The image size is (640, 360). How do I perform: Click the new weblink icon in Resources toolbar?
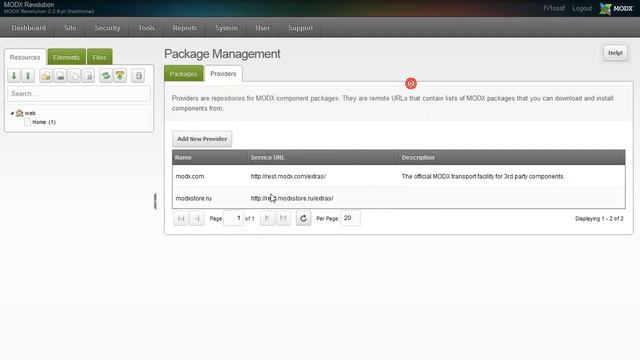point(60,76)
